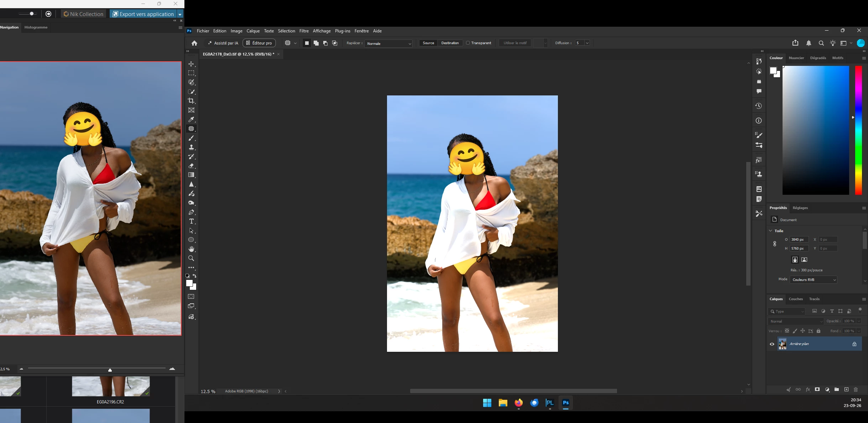Select the Crop tool
868x423 pixels.
191,101
